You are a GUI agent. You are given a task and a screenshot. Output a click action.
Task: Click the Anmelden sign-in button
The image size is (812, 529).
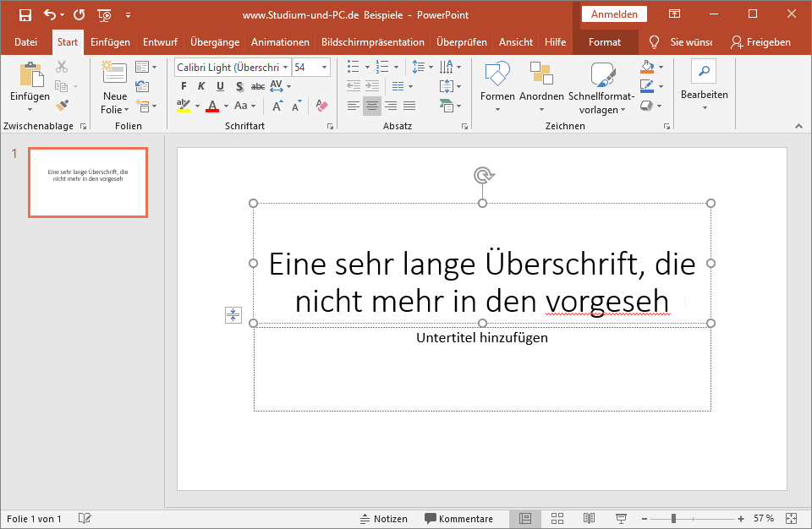pyautogui.click(x=614, y=14)
